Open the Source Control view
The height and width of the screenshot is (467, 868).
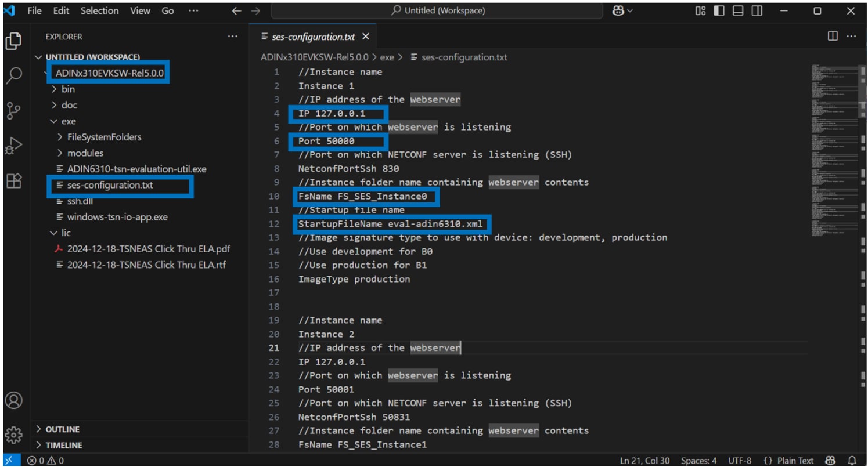point(13,110)
